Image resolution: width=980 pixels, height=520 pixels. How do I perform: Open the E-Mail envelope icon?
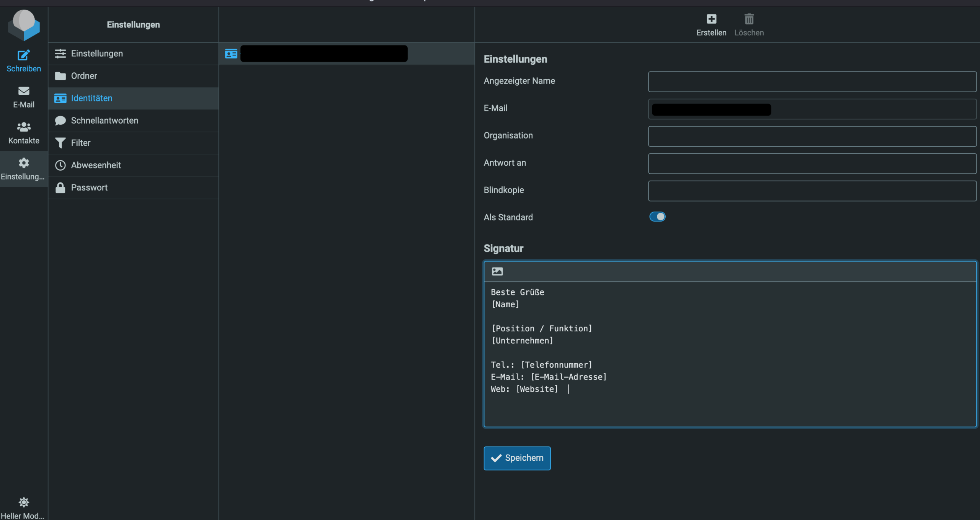point(23,91)
